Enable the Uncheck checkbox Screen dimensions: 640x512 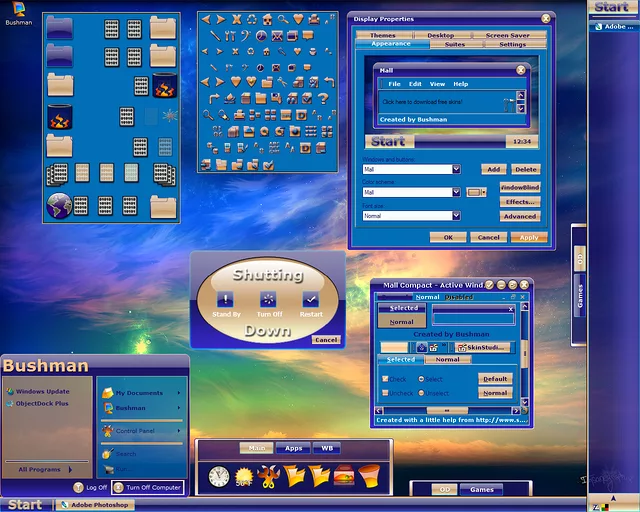click(x=385, y=392)
